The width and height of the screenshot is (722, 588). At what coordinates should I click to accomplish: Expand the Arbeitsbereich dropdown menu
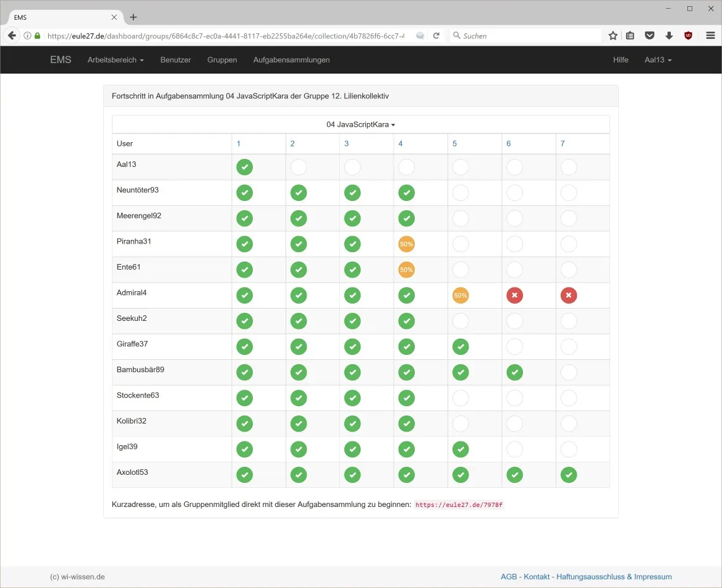[x=116, y=60]
